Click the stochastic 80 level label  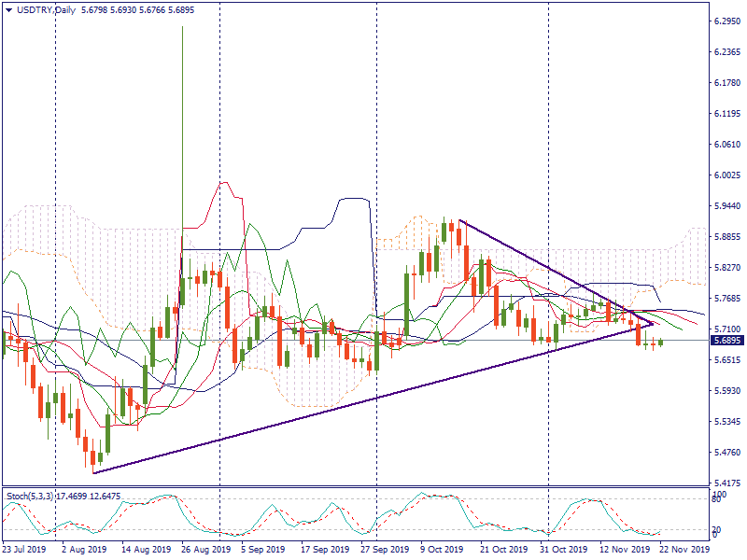pyautogui.click(x=715, y=499)
